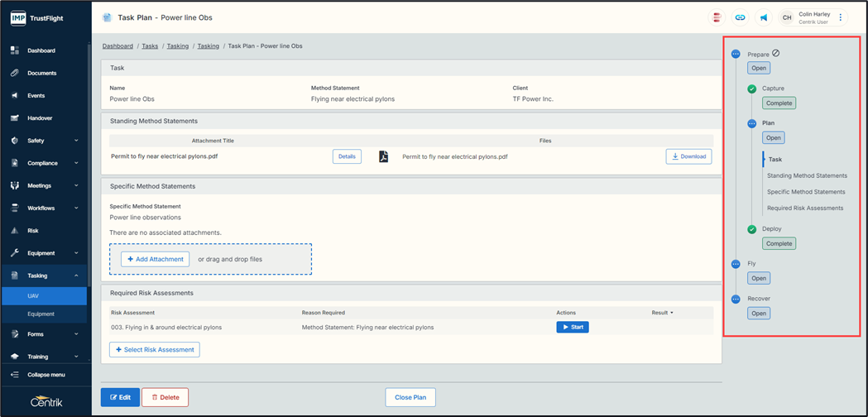Click the megaphone announcements icon
This screenshot has width=868, height=417.
(763, 17)
